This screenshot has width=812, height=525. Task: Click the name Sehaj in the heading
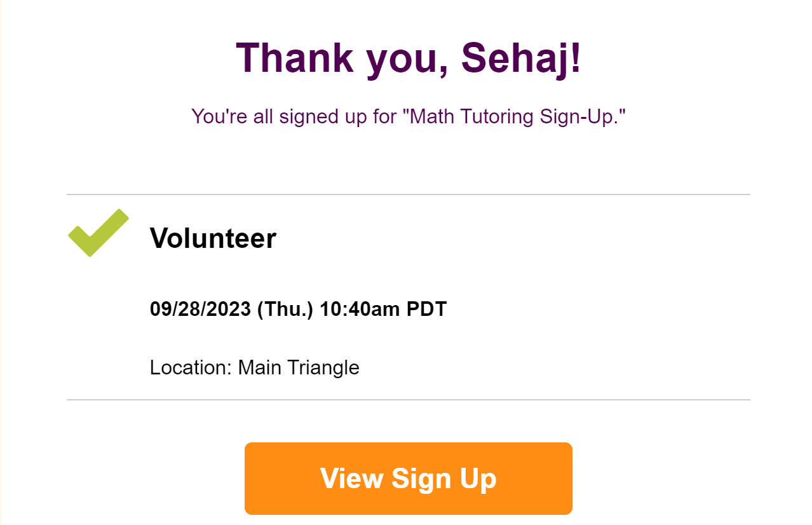pos(520,58)
